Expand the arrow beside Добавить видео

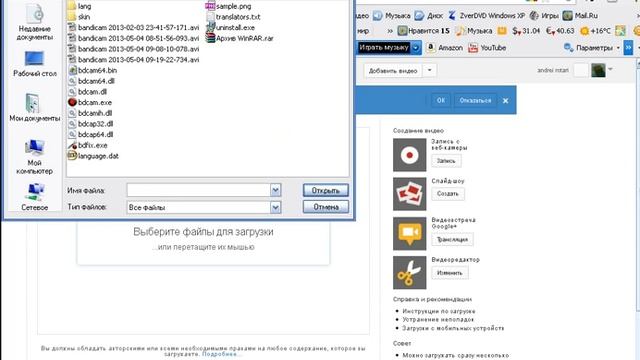(429, 70)
